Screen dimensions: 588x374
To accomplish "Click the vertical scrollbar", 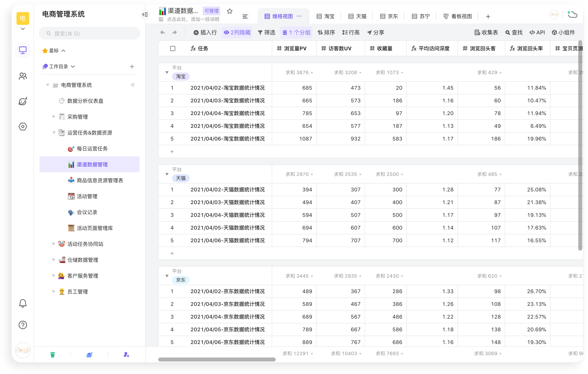I will [580, 146].
